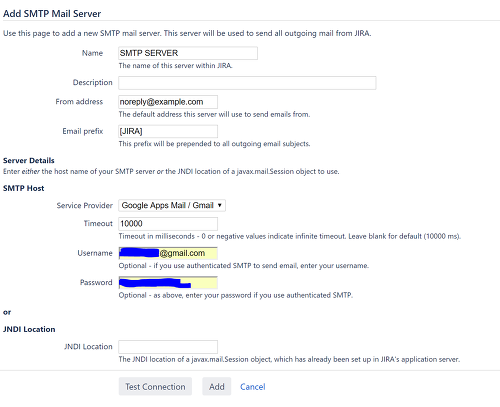500x407 pixels.
Task: Click the Password field
Action: tap(168, 282)
